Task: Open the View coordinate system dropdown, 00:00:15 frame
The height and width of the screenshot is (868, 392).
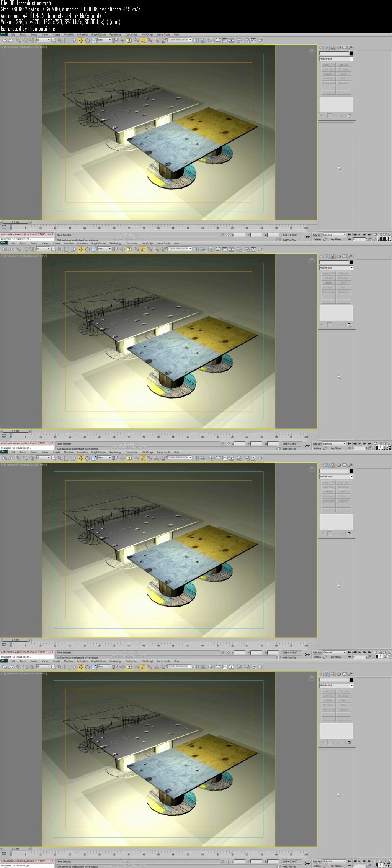Action: tap(105, 39)
